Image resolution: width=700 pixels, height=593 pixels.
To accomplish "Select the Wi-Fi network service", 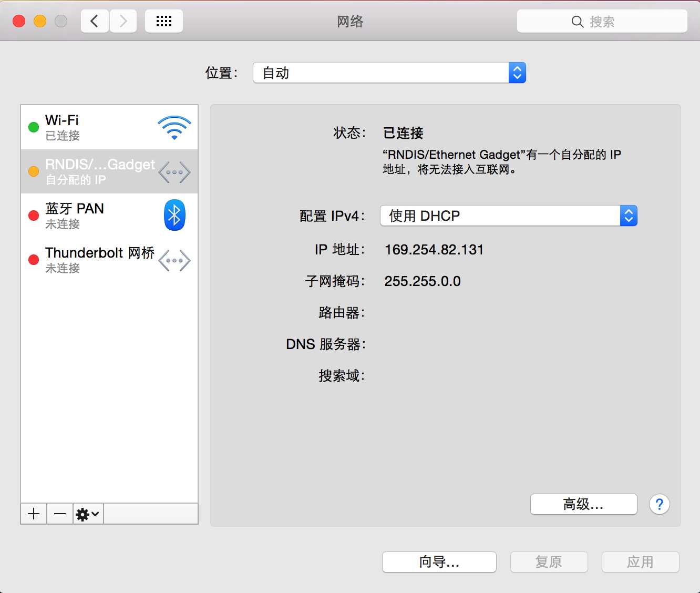I will pyautogui.click(x=109, y=127).
